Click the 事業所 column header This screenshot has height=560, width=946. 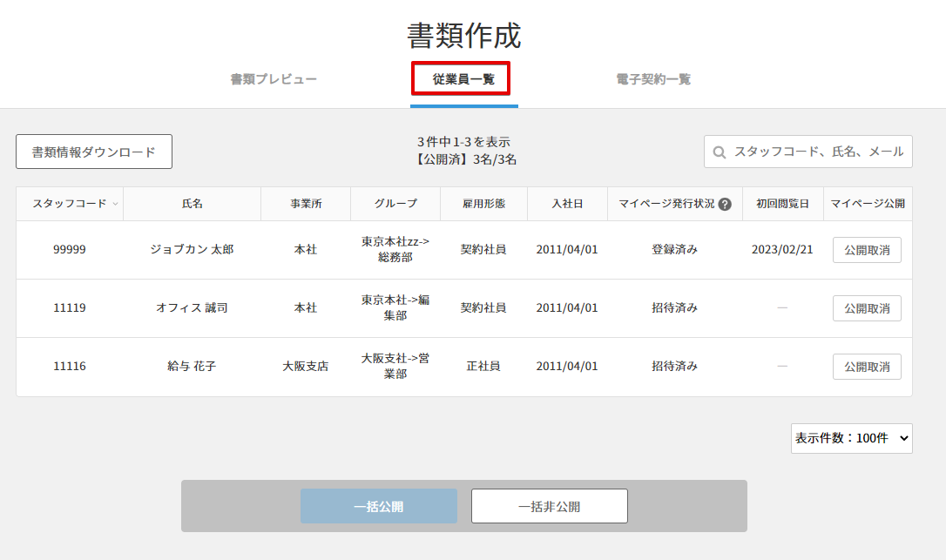coord(306,204)
